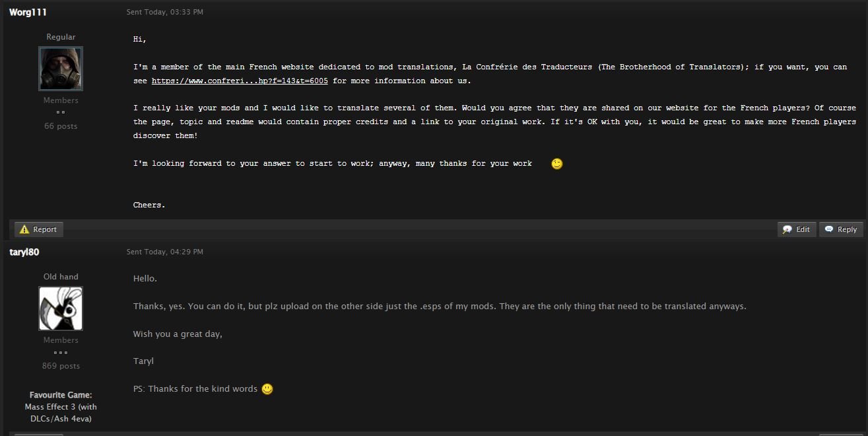Click Worg111's gas mask avatar
The image size is (868, 436).
click(x=61, y=69)
